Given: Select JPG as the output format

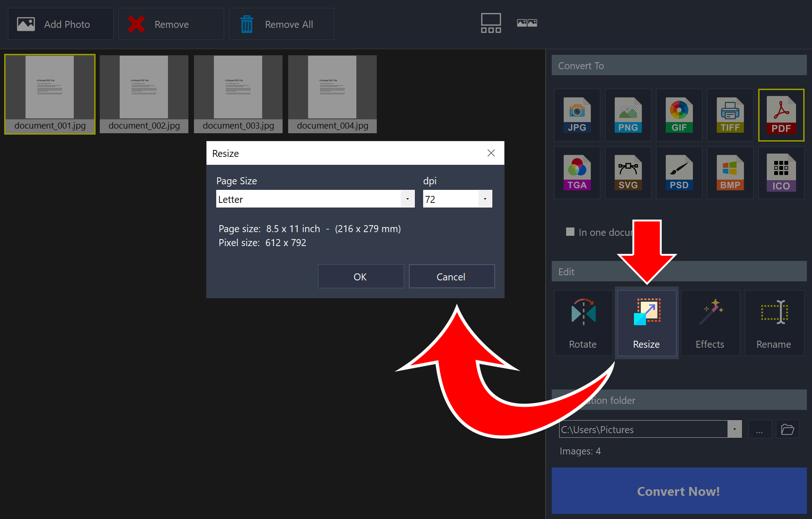Looking at the screenshot, I should point(577,115).
